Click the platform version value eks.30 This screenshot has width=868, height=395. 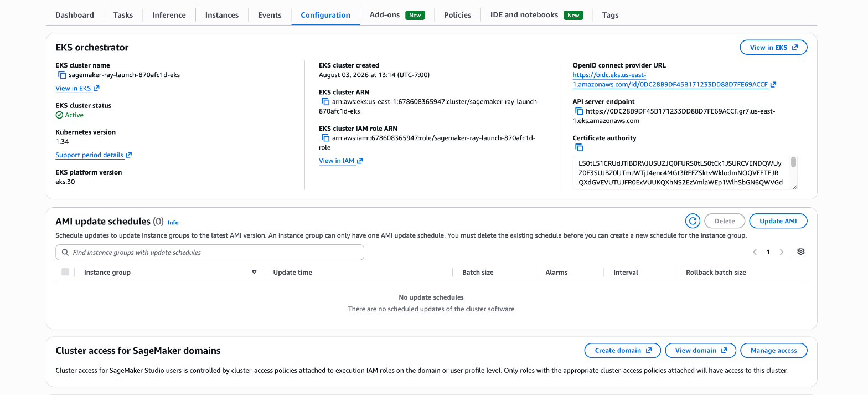65,182
